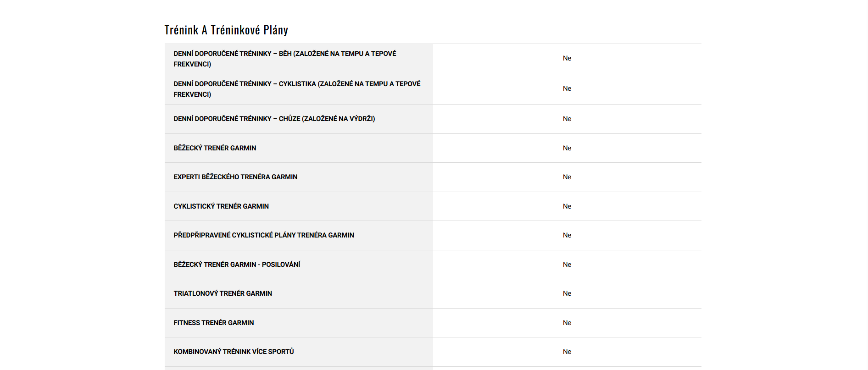Click the "Běžecký trenér Garmin" label
The width and height of the screenshot is (868, 370).
(x=215, y=148)
